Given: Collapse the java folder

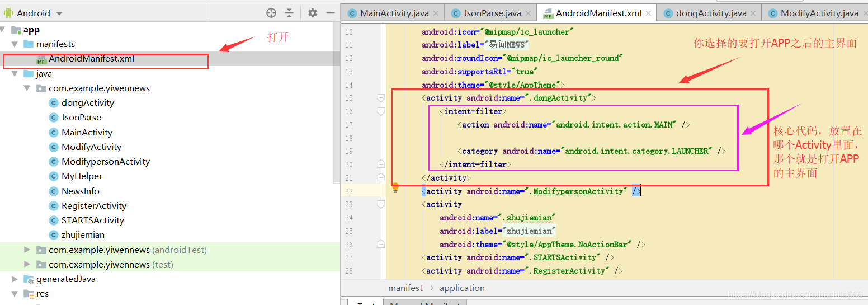Looking at the screenshot, I should pyautogui.click(x=15, y=73).
